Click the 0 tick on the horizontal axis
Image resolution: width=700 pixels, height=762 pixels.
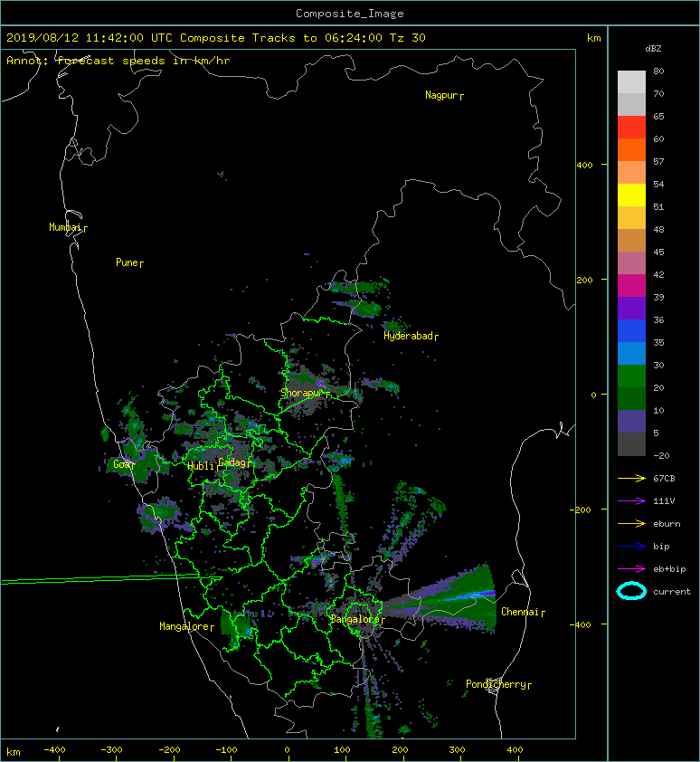[287, 750]
